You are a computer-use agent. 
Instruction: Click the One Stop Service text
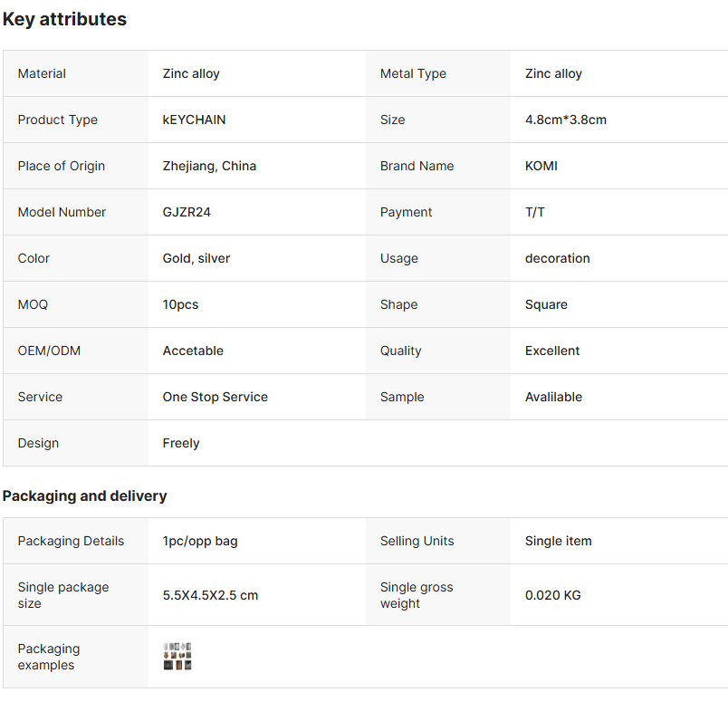[215, 397]
